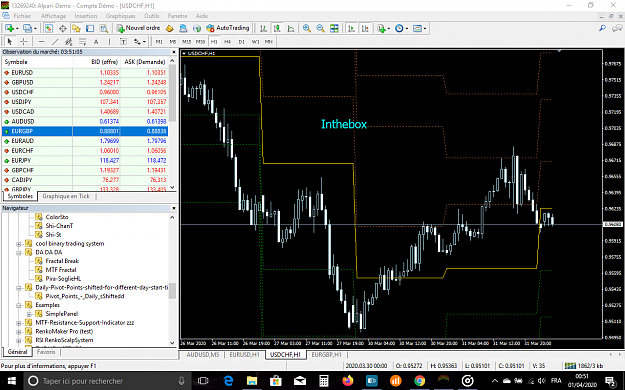Close the Navigator panel
This screenshot has width=625, height=390.
[x=173, y=208]
